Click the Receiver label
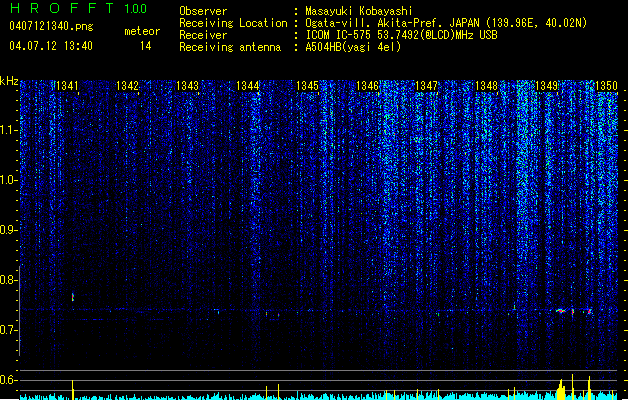 pyautogui.click(x=203, y=35)
